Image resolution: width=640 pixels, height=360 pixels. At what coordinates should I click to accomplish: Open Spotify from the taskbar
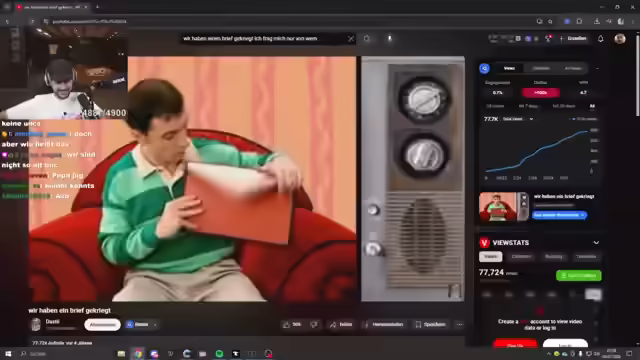[x=219, y=353]
